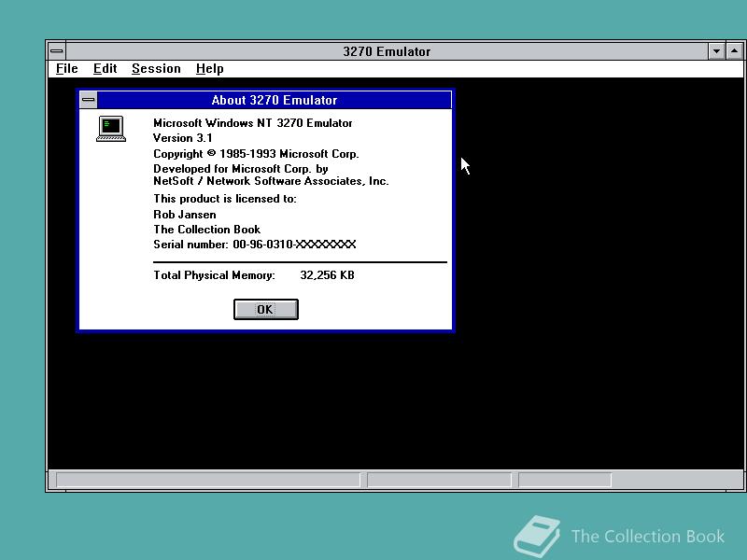Click the 'Copyright © 1985-1993 Microsoft Corp.' line
Image resolution: width=747 pixels, height=560 pixels.
[x=256, y=154]
